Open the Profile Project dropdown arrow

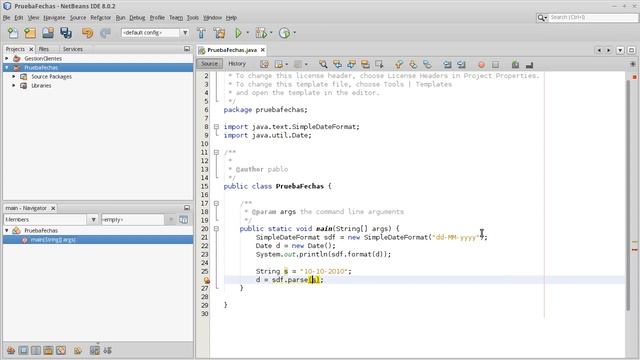[294, 33]
